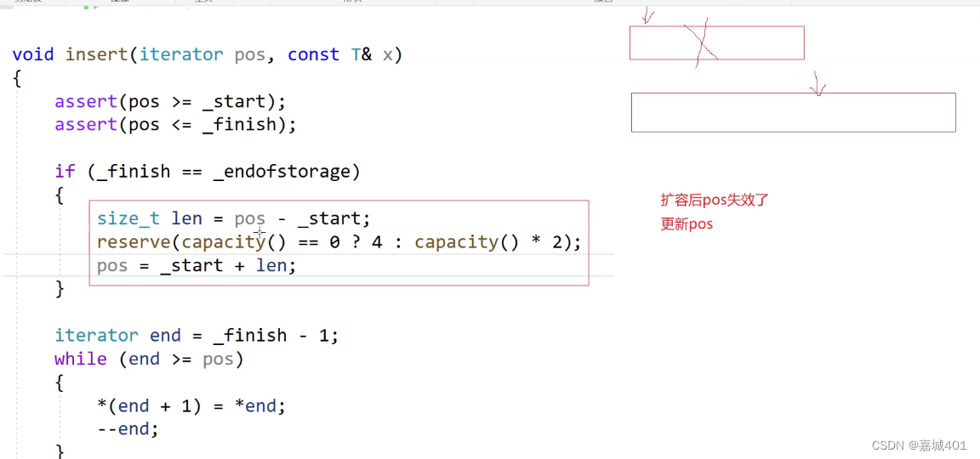The width and height of the screenshot is (980, 459).
Task: Click the size_t keyword
Action: 128,218
